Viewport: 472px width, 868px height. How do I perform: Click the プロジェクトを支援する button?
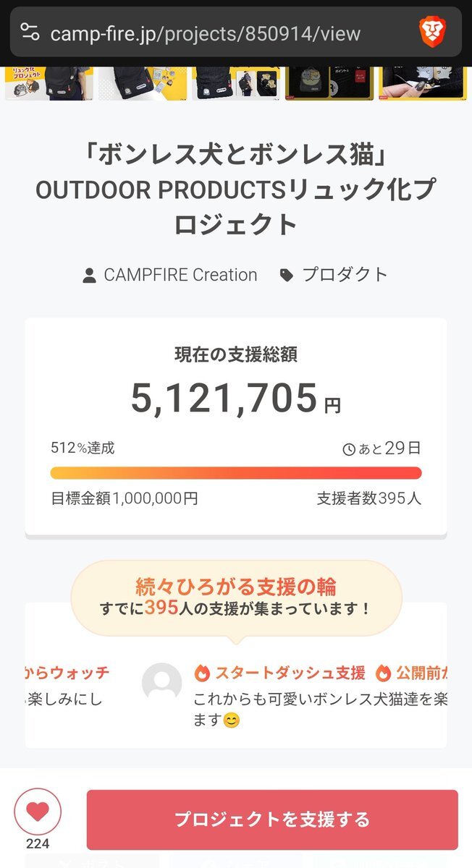tap(272, 820)
